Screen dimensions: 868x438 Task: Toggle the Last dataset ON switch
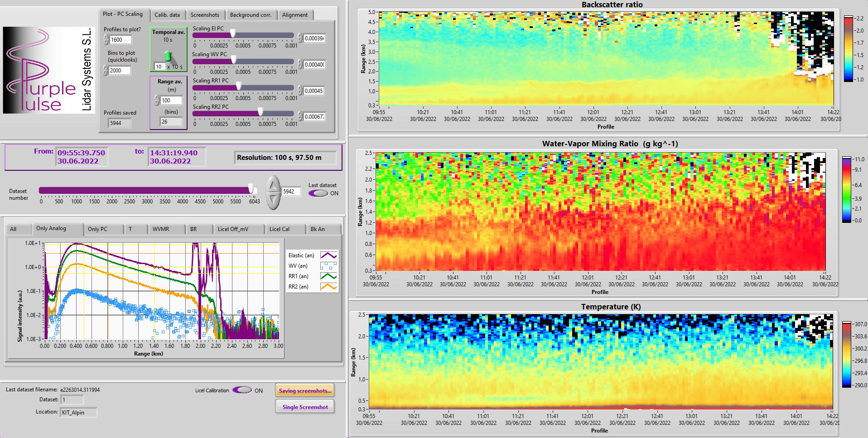[318, 193]
